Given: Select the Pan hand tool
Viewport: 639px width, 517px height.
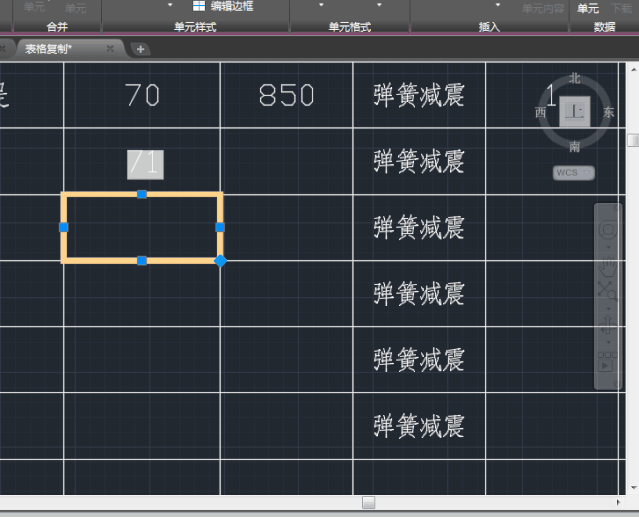Looking at the screenshot, I should [608, 266].
